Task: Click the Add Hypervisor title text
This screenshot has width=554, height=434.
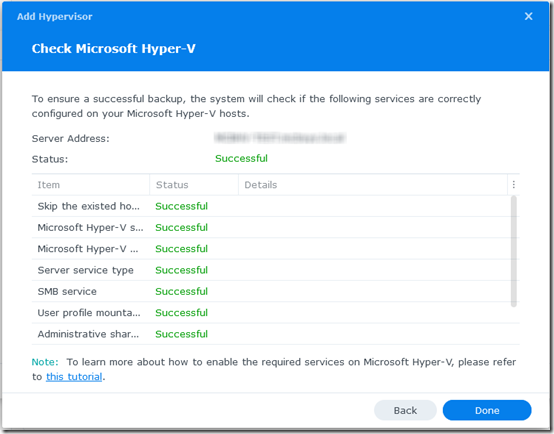Action: pyautogui.click(x=55, y=17)
